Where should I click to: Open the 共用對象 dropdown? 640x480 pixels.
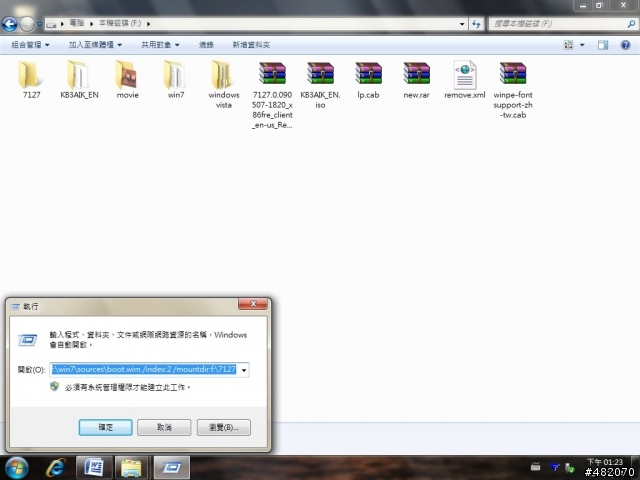pyautogui.click(x=160, y=45)
